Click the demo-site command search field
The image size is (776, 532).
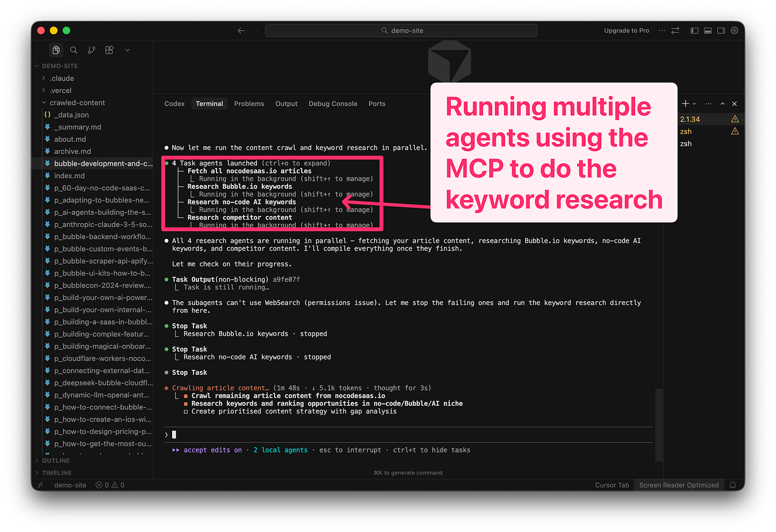coord(401,31)
